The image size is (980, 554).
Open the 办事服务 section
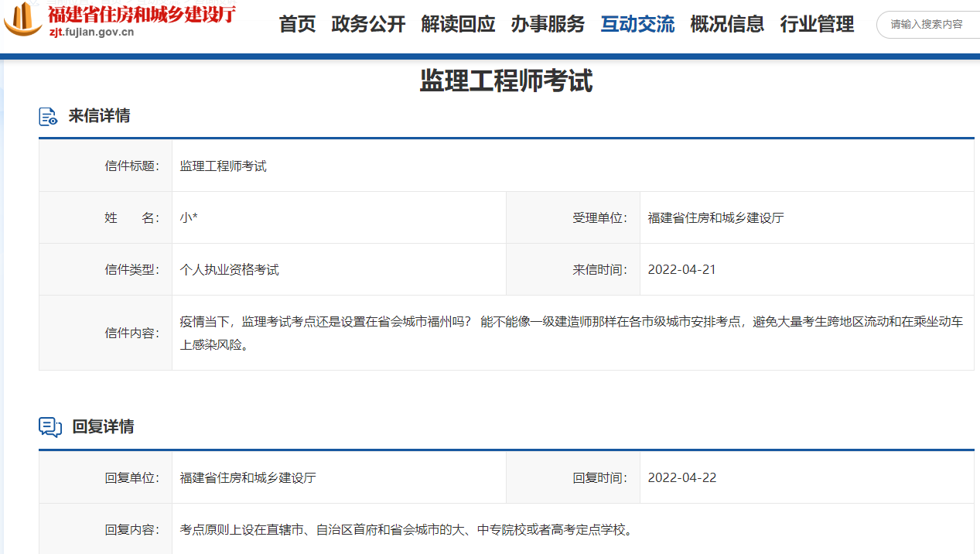click(547, 24)
